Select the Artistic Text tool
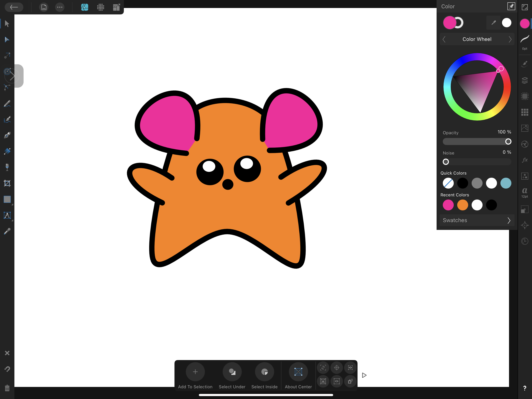Screen dimensions: 532x399 pyautogui.click(x=7, y=215)
